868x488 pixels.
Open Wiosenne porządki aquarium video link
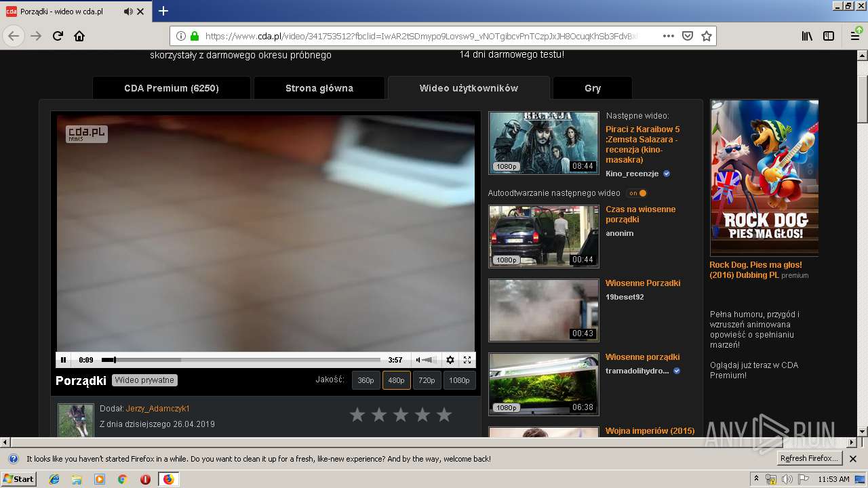[x=642, y=357]
